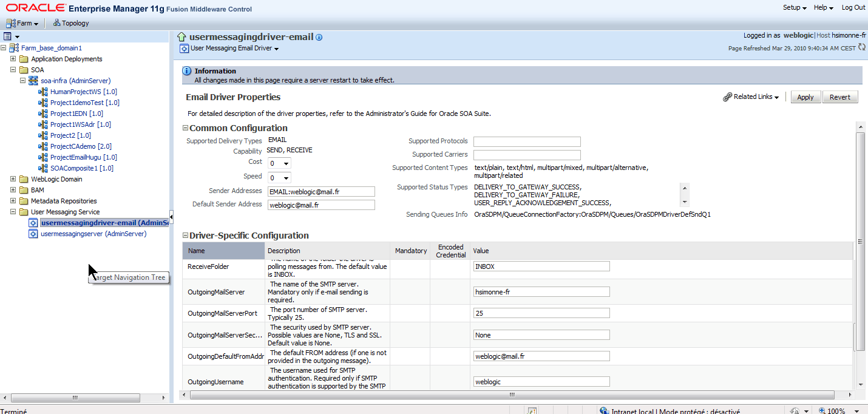The height and width of the screenshot is (414, 868).
Task: Expand the WebLogic Domain folder
Action: (13, 179)
